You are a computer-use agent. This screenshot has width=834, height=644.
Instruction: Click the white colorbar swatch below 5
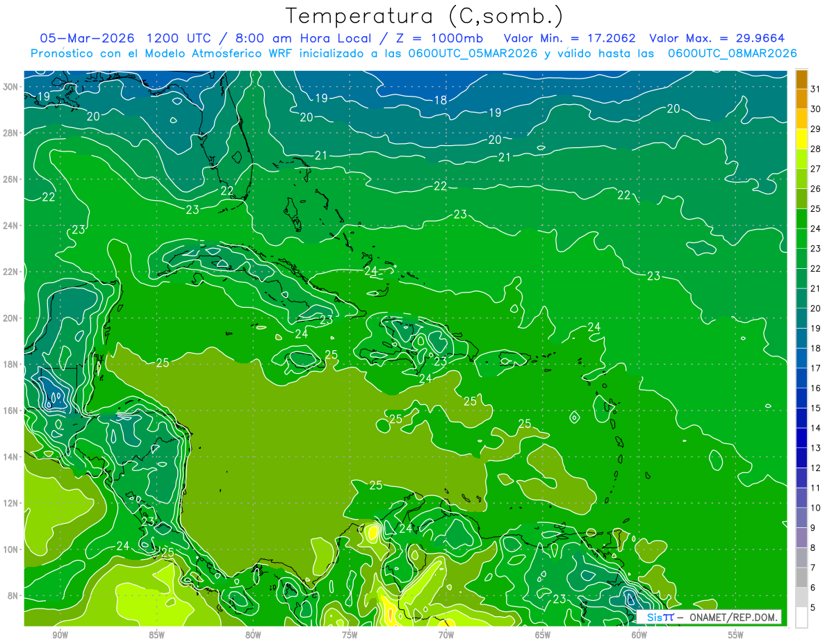pos(801,618)
